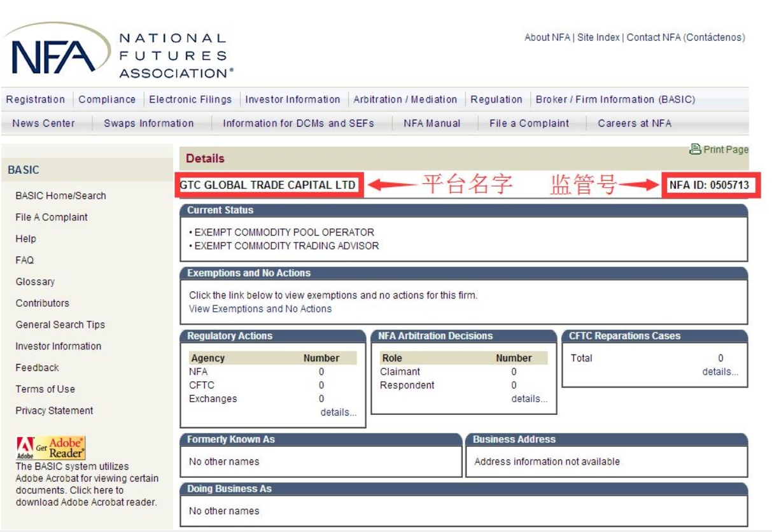The height and width of the screenshot is (532, 772).
Task: Click the Claimant row in Arbitration Decisions
Action: (x=464, y=372)
